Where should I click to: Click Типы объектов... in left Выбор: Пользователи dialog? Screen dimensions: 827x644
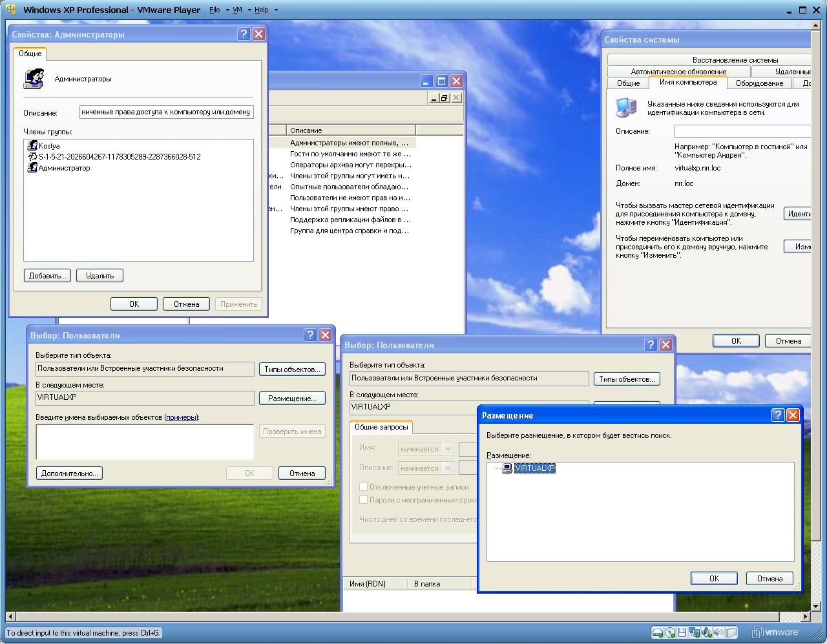point(292,369)
